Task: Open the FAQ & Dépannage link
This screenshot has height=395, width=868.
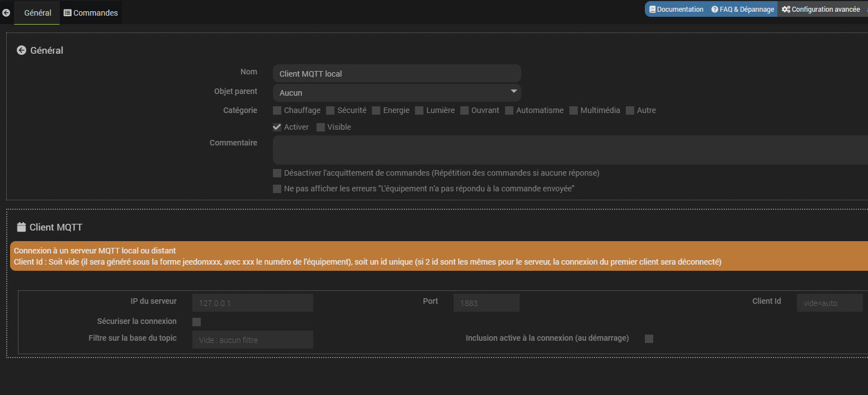Action: [x=746, y=10]
